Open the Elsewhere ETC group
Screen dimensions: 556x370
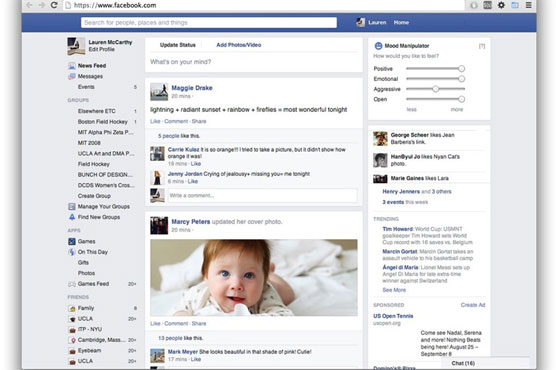tap(96, 111)
